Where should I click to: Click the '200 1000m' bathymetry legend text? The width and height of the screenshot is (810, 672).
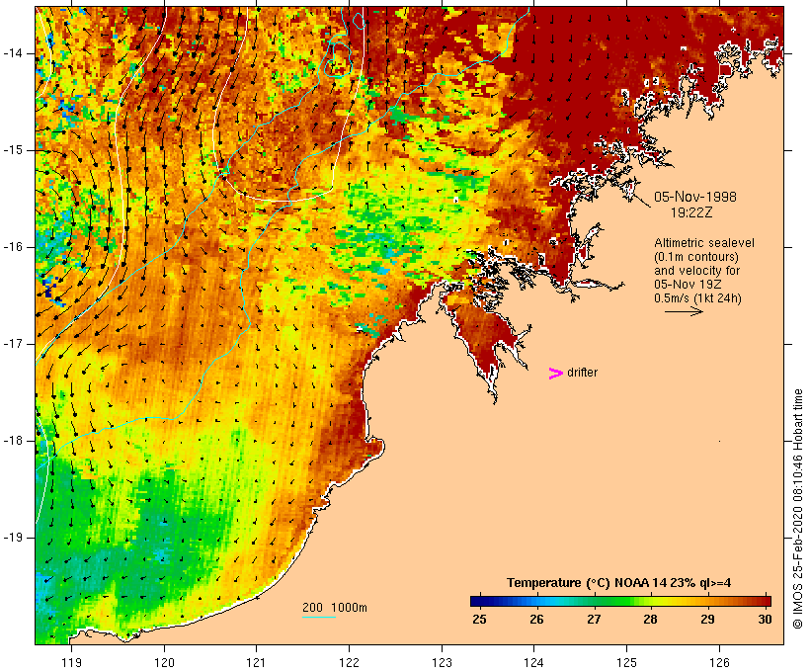pyautogui.click(x=335, y=608)
